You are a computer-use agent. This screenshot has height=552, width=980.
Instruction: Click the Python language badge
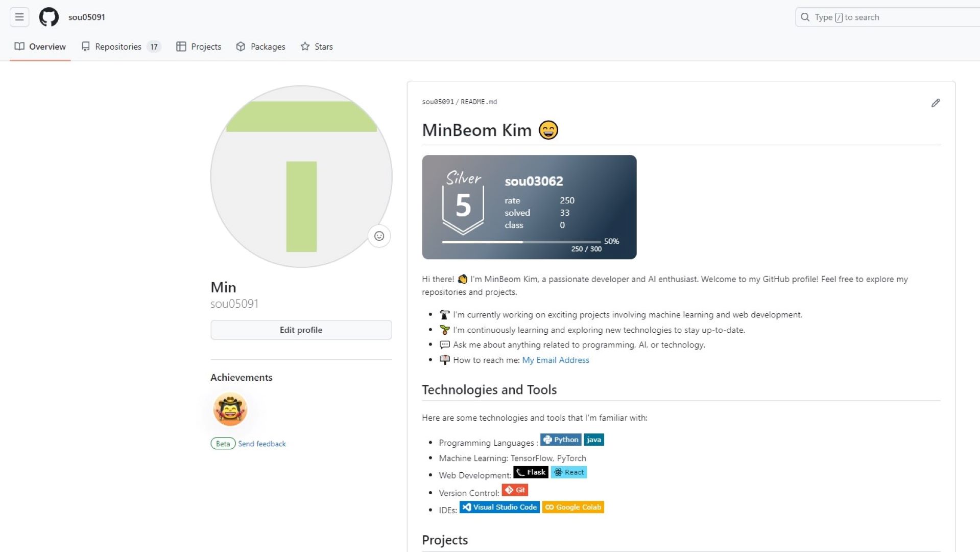click(560, 440)
